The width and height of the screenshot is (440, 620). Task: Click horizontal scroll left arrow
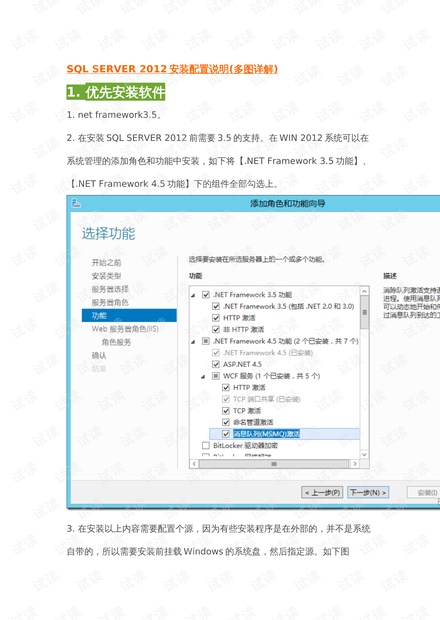194,463
